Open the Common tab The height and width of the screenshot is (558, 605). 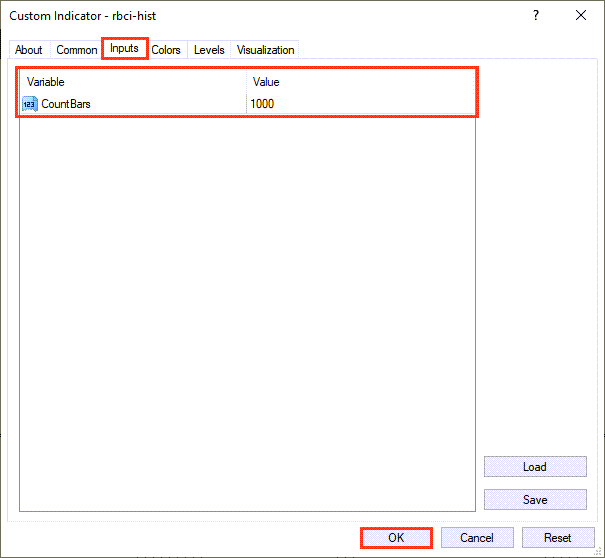[77, 50]
